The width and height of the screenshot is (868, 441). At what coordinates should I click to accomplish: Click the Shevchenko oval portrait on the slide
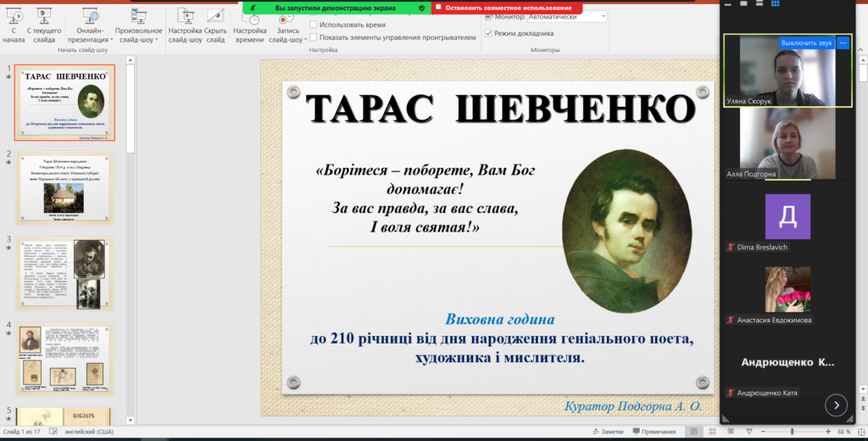pos(626,231)
